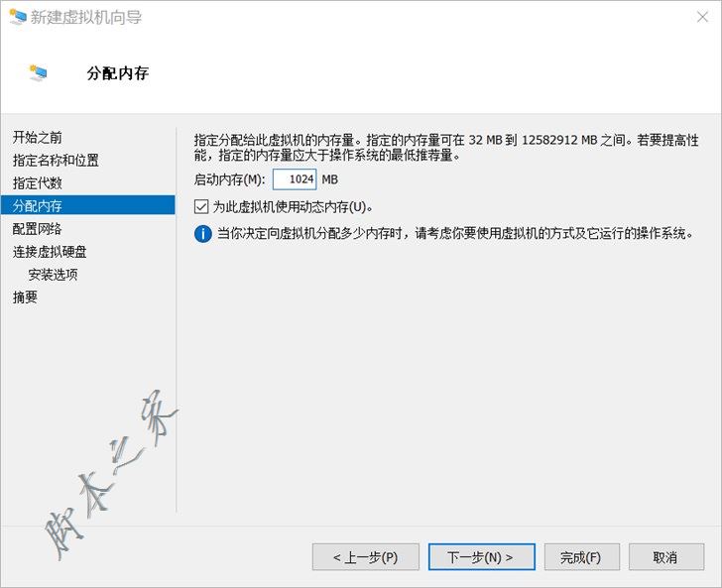The image size is (722, 588).
Task: Select the 安装选项 sub-step
Action: click(53, 275)
